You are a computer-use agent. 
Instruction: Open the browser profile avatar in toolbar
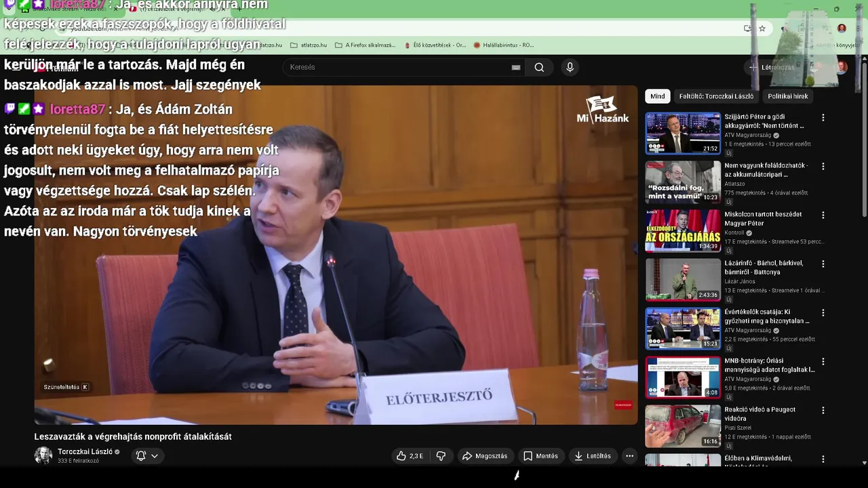[x=842, y=28]
